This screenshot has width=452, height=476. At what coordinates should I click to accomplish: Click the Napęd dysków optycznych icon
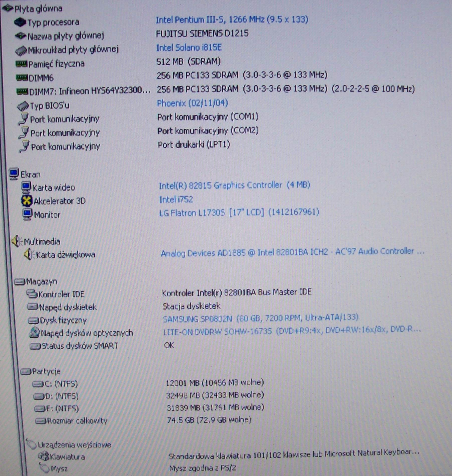(34, 332)
